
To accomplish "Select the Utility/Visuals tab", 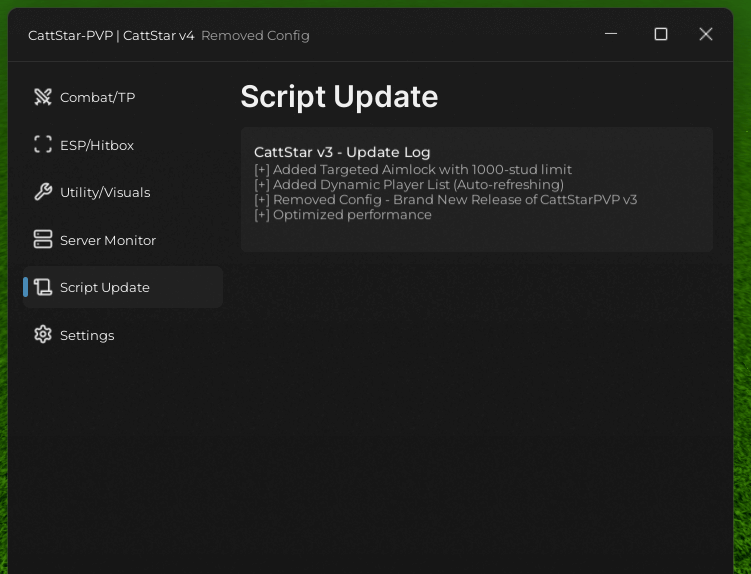I will (123, 192).
